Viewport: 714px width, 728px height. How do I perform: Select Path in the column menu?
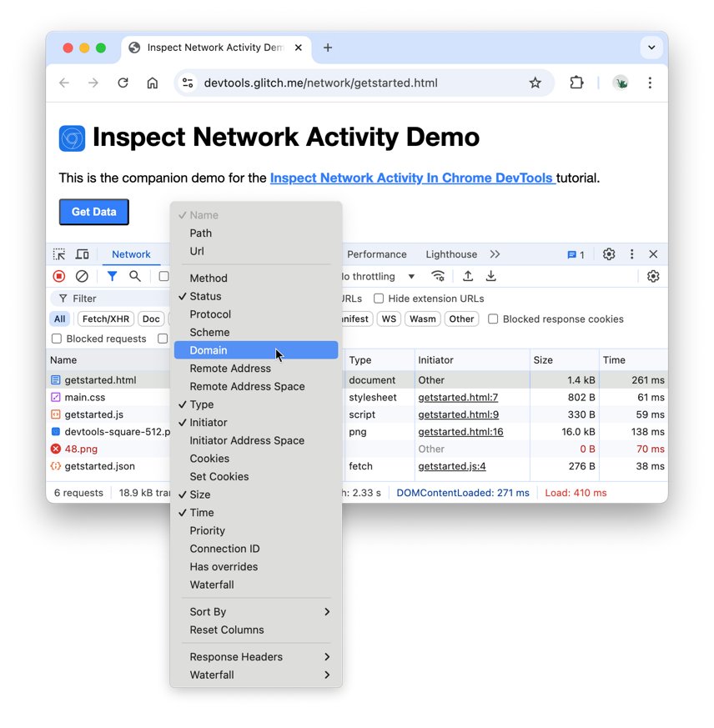click(x=256, y=233)
